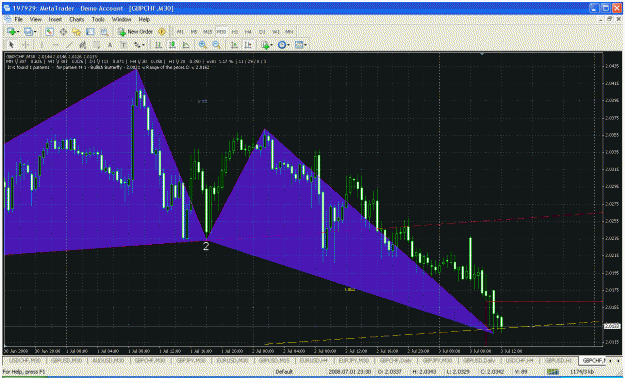Expand the Periods dropdown arrow
625x378 pixels.
tap(288, 45)
